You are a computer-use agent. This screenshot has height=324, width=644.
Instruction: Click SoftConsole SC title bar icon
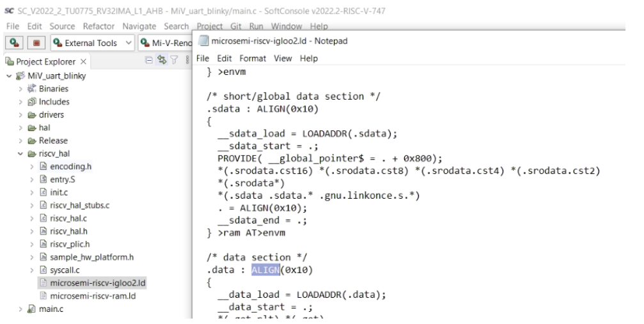click(x=9, y=11)
